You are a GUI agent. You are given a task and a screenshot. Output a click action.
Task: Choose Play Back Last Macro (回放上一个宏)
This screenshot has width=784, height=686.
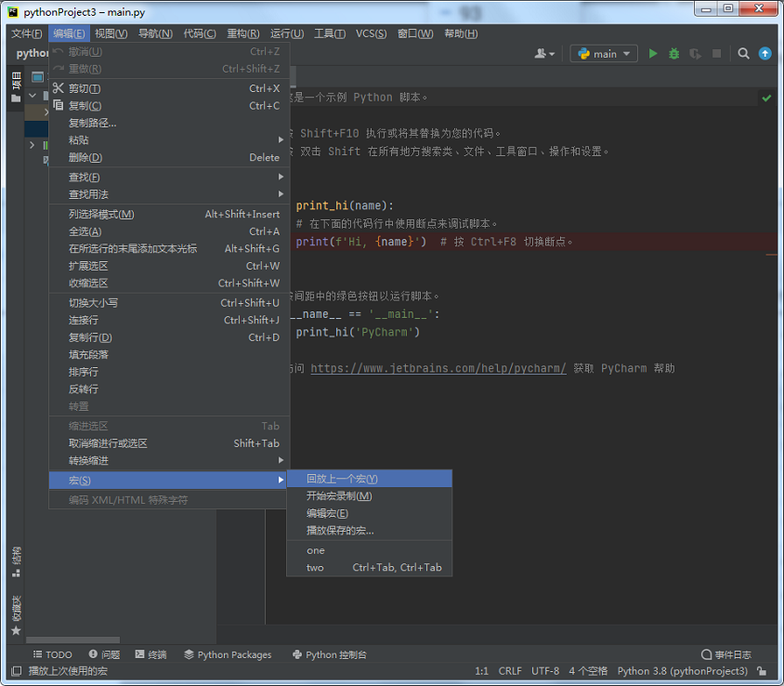point(370,479)
